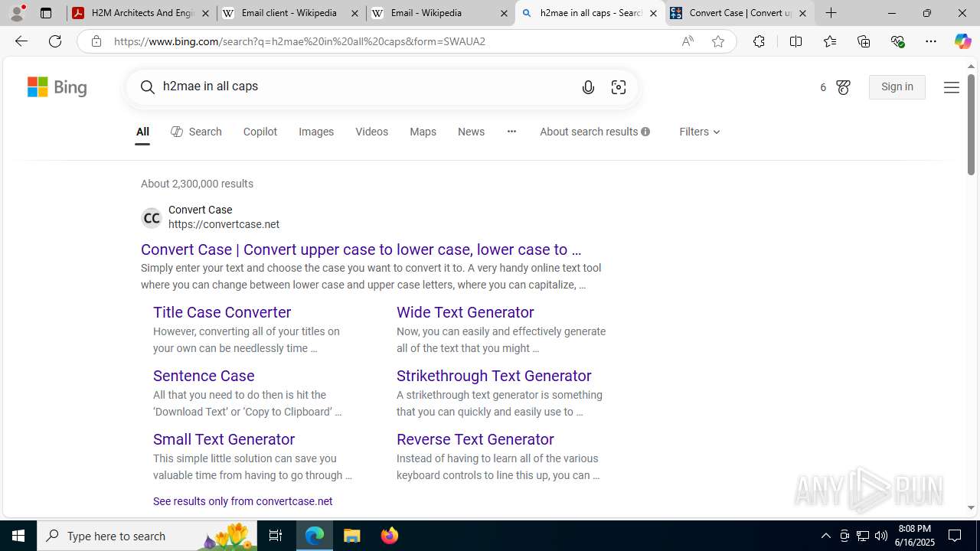The image size is (980, 551).
Task: Click the Convert Case CC favicon
Action: pyautogui.click(x=152, y=218)
